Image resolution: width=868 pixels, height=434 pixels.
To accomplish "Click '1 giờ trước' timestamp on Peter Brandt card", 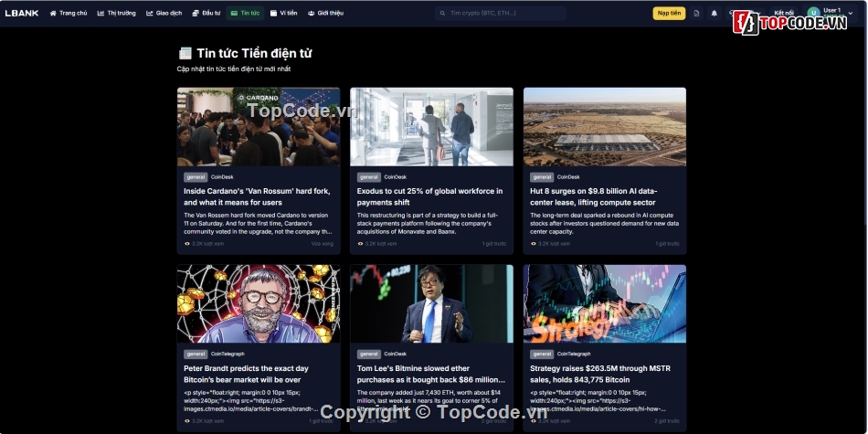I will point(321,420).
